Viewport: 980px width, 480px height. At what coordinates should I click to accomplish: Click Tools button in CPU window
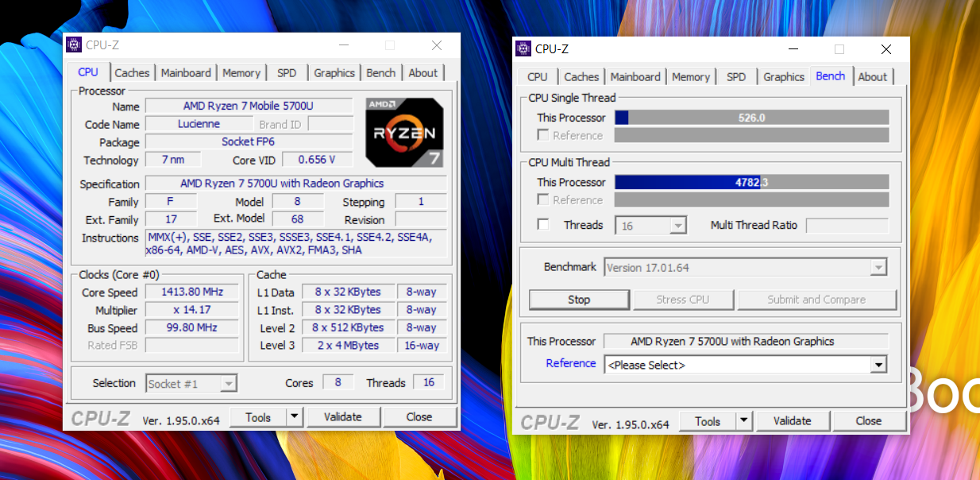coord(258,417)
